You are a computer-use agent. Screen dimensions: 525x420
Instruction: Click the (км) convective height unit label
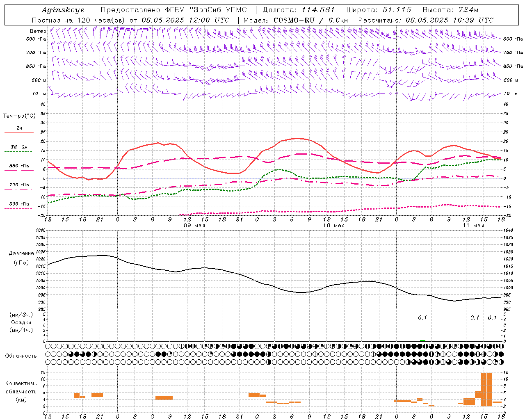point(21,399)
